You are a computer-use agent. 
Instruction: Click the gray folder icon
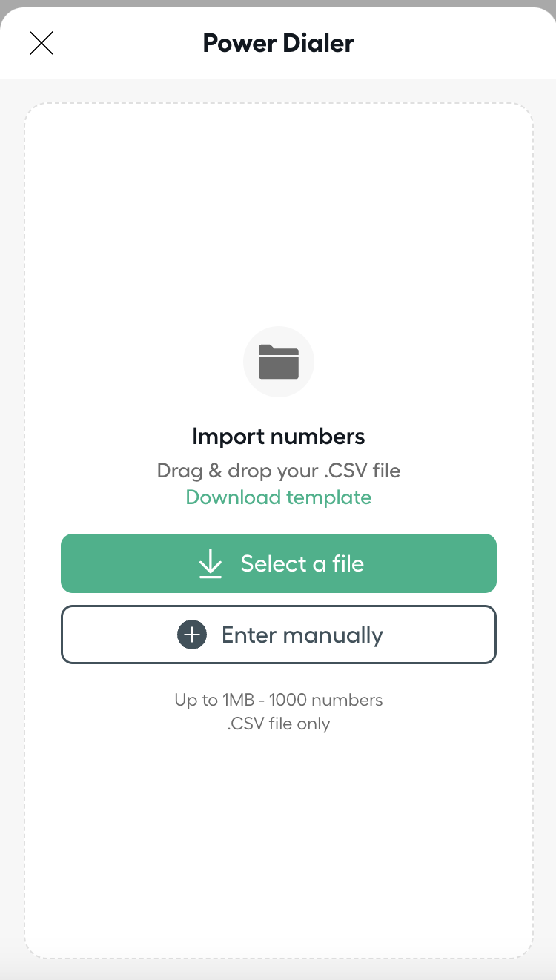pos(279,362)
